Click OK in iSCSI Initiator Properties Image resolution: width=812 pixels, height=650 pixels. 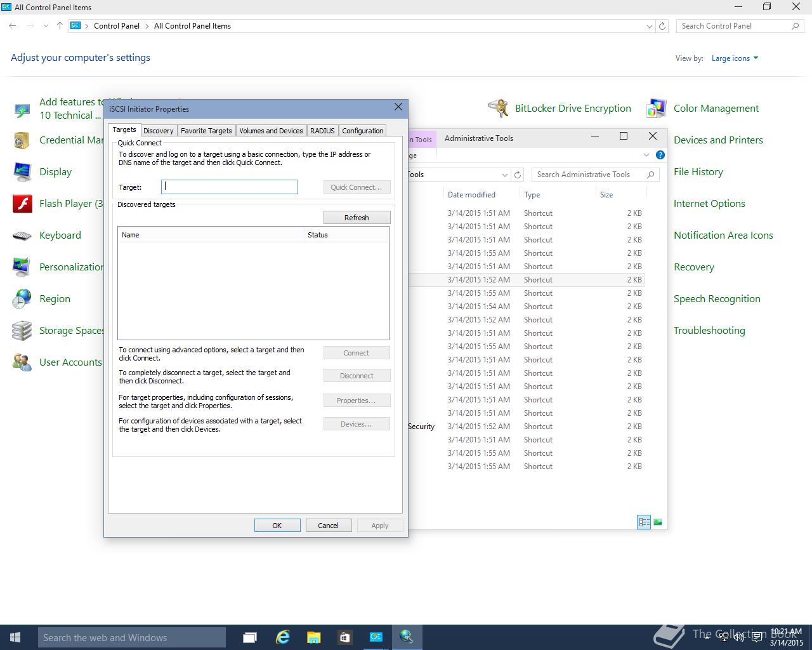point(277,526)
